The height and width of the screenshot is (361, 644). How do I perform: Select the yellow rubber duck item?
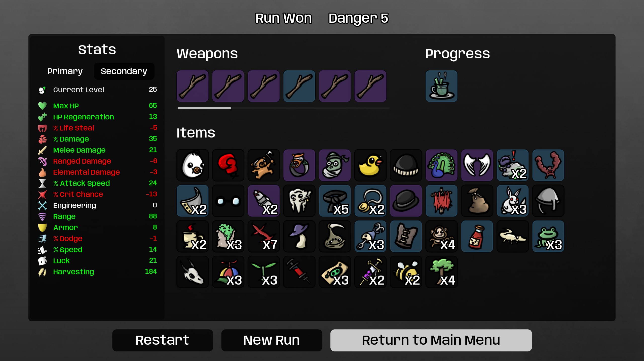[370, 165]
